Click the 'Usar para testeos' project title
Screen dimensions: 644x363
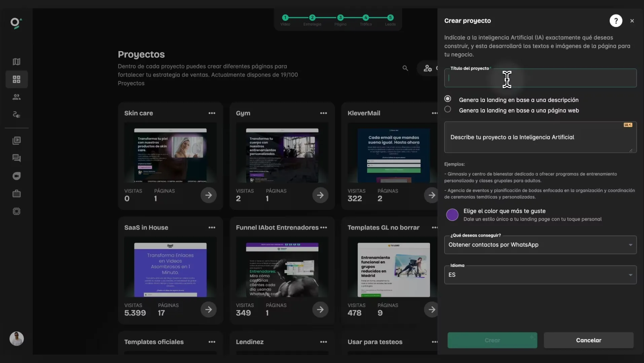(x=375, y=342)
